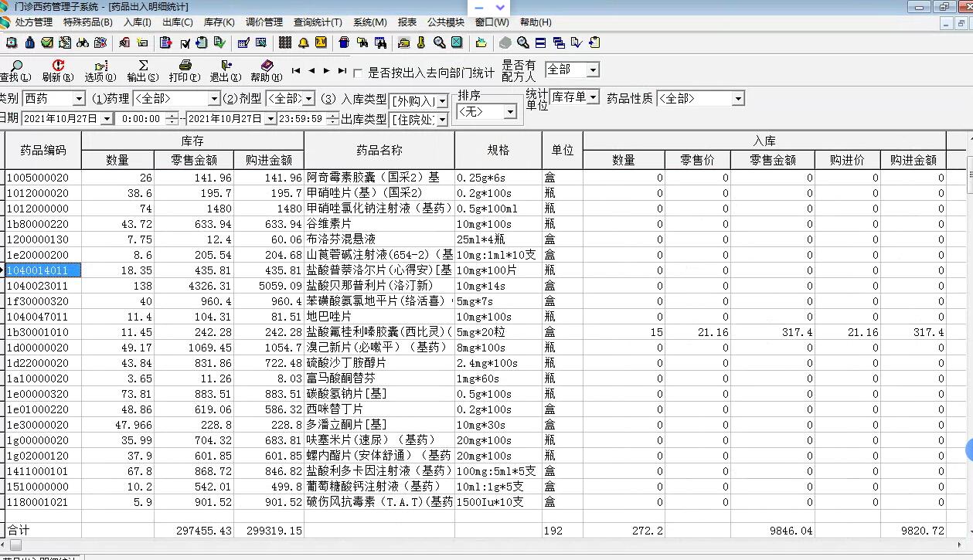The width and height of the screenshot is (973, 560).
Task: Go to the next record arrow
Action: [x=326, y=70]
